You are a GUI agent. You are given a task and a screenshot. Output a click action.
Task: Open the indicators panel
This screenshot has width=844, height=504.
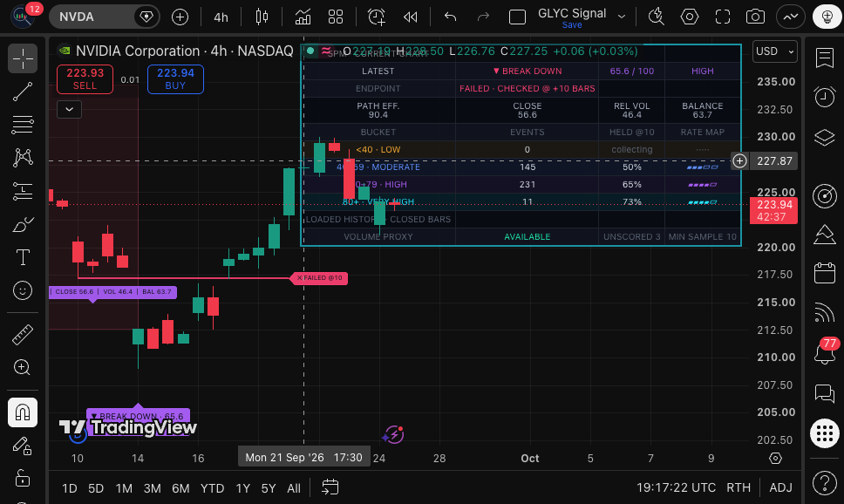click(x=303, y=17)
